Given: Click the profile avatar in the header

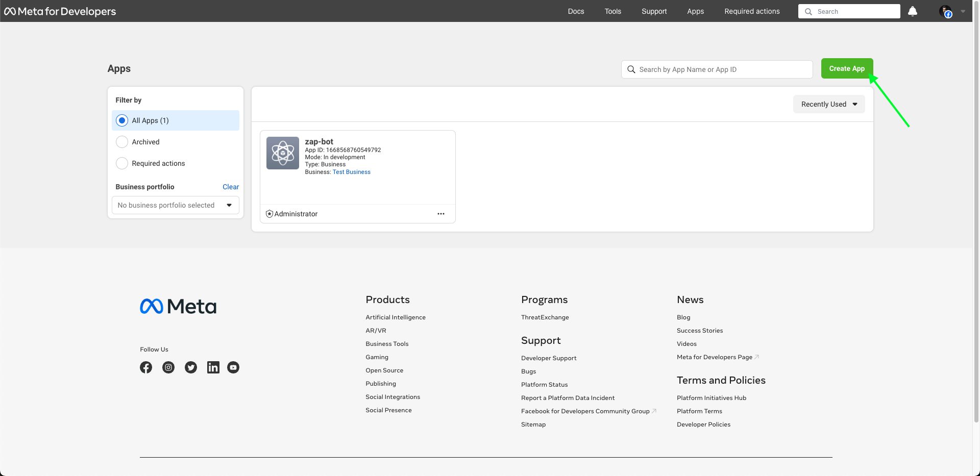Looking at the screenshot, I should click(x=946, y=11).
